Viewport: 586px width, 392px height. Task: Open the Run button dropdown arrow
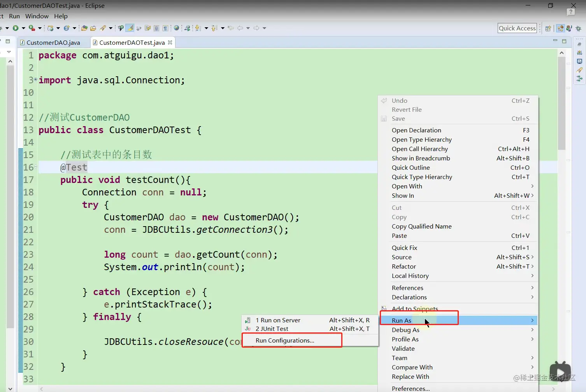[x=23, y=28]
